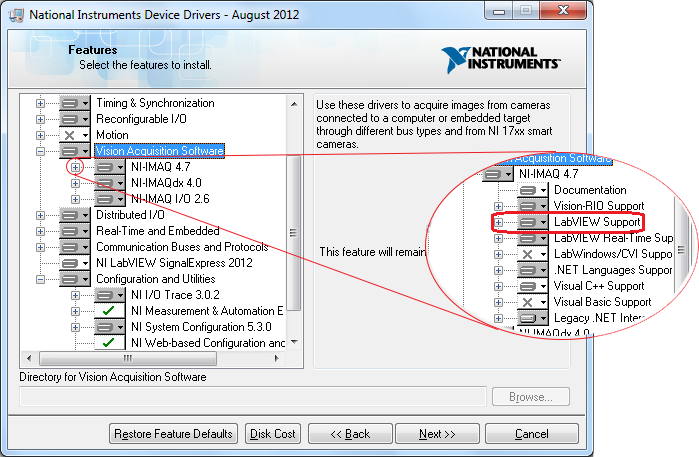Screen dimensions: 699x457
Task: Open install-state icon for Vision Acquisition Software
Action: point(74,151)
